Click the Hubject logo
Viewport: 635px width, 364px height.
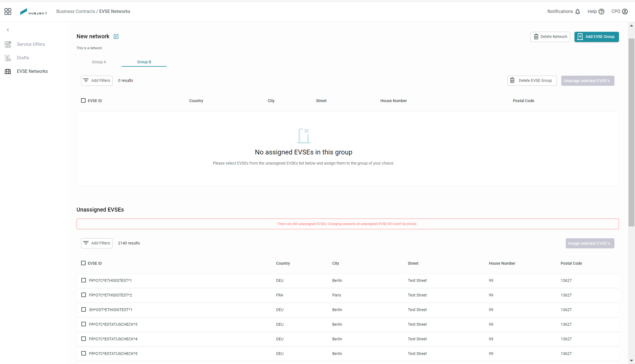coord(33,12)
